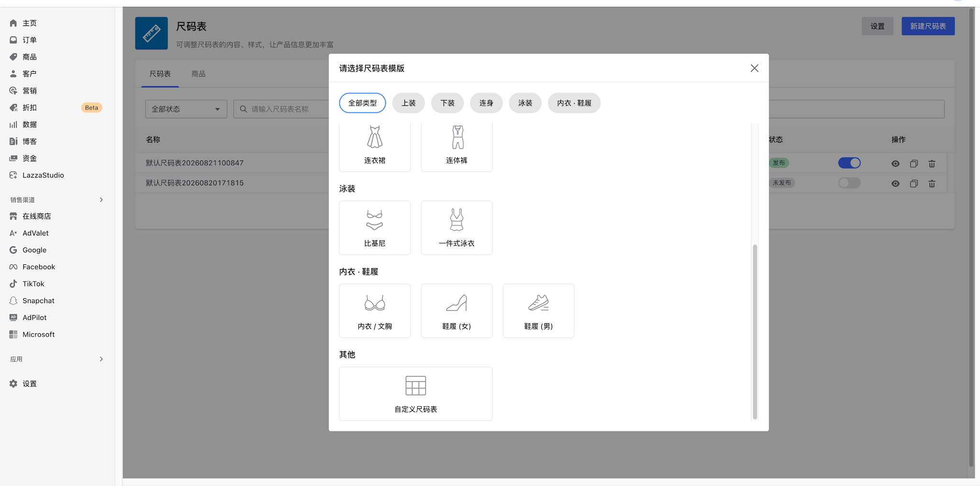Select the 下装 bottoms filter chip
Screen dimensions: 980x486
[447, 103]
